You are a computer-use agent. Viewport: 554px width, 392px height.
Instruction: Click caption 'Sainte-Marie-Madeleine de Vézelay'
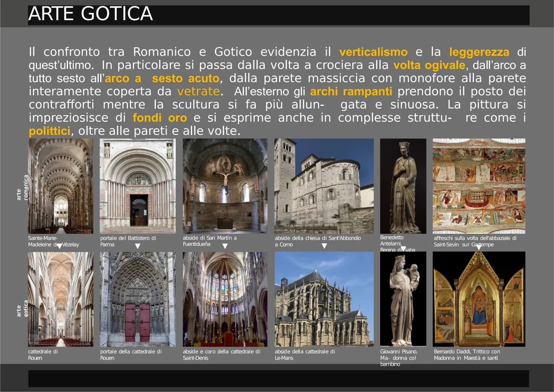pyautogui.click(x=53, y=241)
